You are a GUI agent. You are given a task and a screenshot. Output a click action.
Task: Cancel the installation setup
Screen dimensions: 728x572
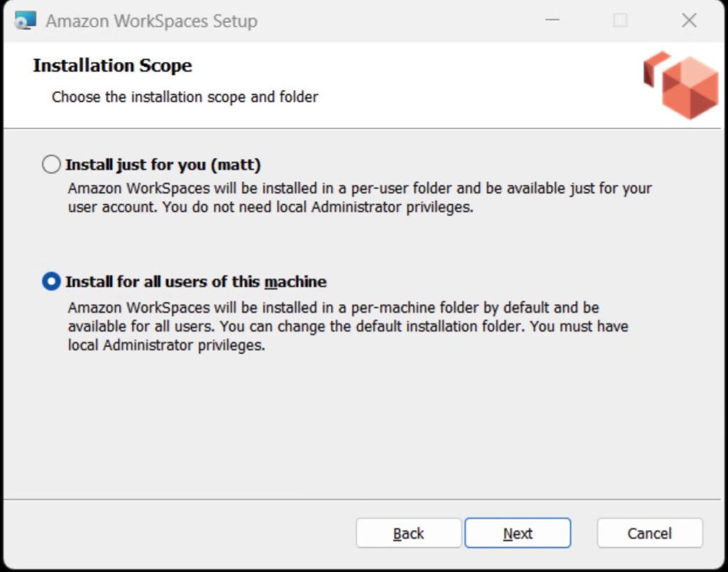click(649, 533)
